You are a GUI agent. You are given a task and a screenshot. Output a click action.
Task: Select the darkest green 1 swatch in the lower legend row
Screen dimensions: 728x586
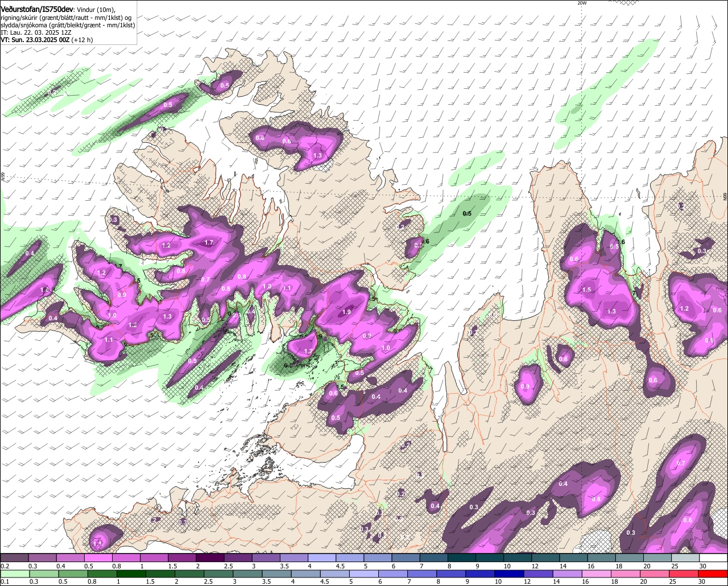pyautogui.click(x=131, y=573)
